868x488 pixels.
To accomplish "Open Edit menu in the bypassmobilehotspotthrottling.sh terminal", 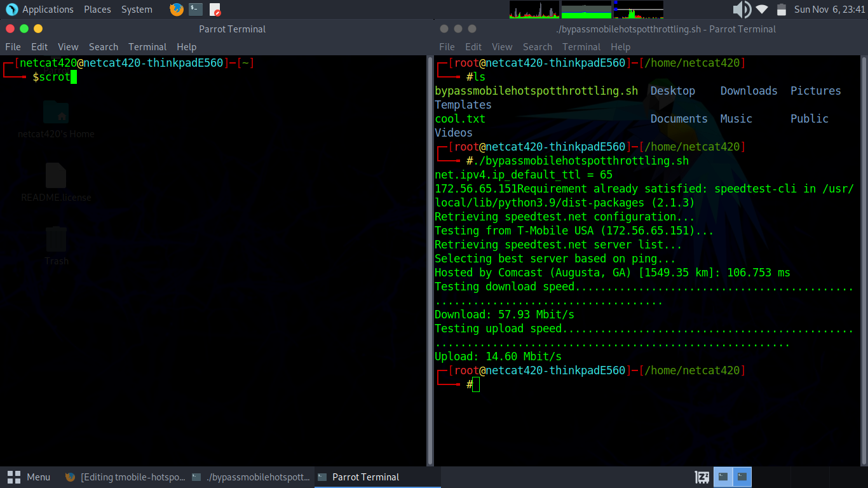I will (x=473, y=47).
